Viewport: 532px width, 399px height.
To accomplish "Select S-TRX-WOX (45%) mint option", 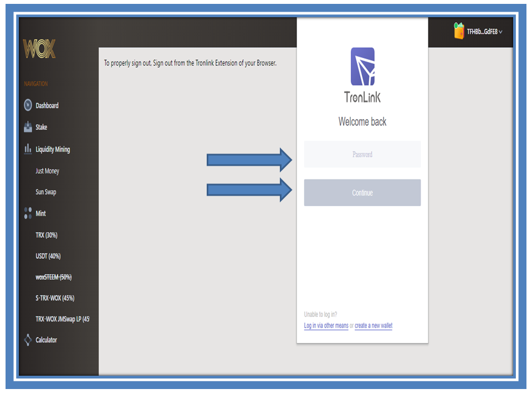I will [55, 298].
